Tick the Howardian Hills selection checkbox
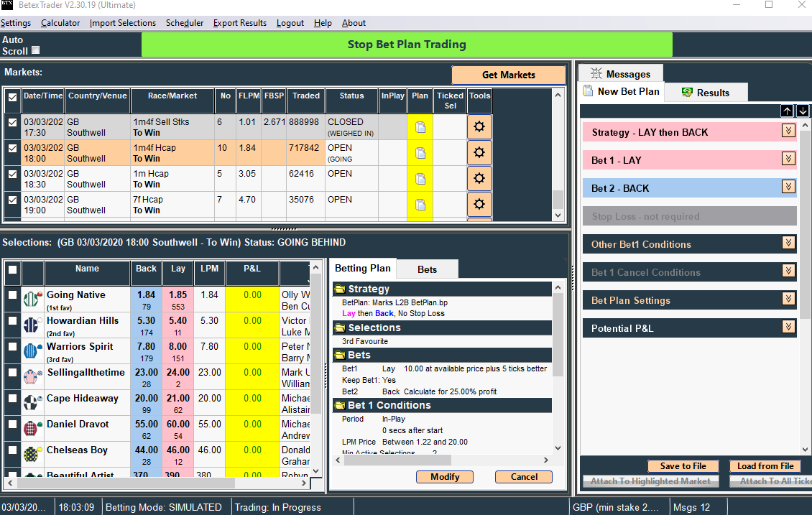Viewport: 812px width, 515px height. [12, 321]
